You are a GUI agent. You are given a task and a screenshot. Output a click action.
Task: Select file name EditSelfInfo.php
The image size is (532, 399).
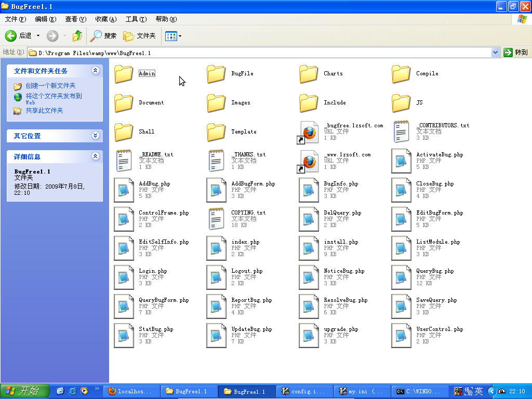coord(164,242)
